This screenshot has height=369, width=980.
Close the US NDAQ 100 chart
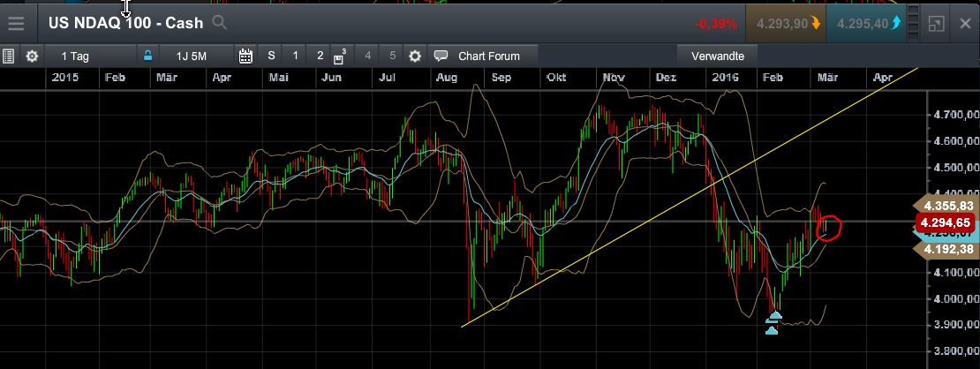965,24
